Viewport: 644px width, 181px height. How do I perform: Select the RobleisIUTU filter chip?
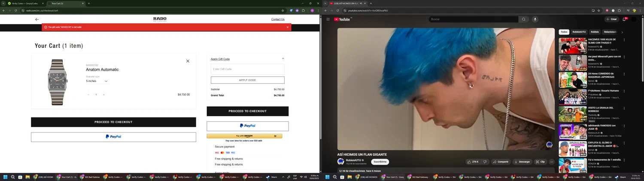pos(579,32)
